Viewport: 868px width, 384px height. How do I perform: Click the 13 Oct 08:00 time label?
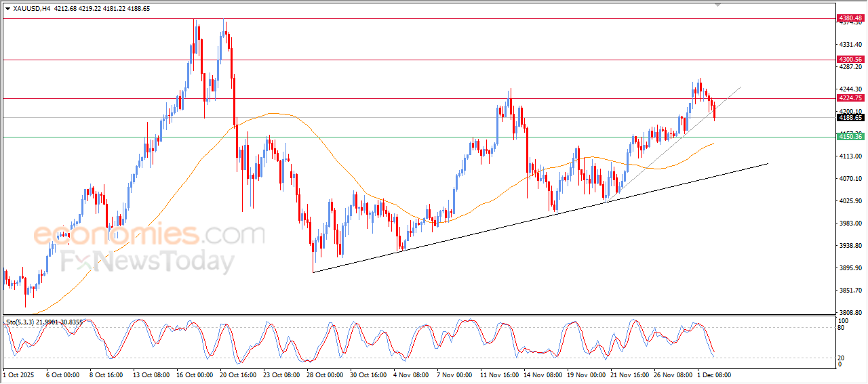pyautogui.click(x=151, y=375)
